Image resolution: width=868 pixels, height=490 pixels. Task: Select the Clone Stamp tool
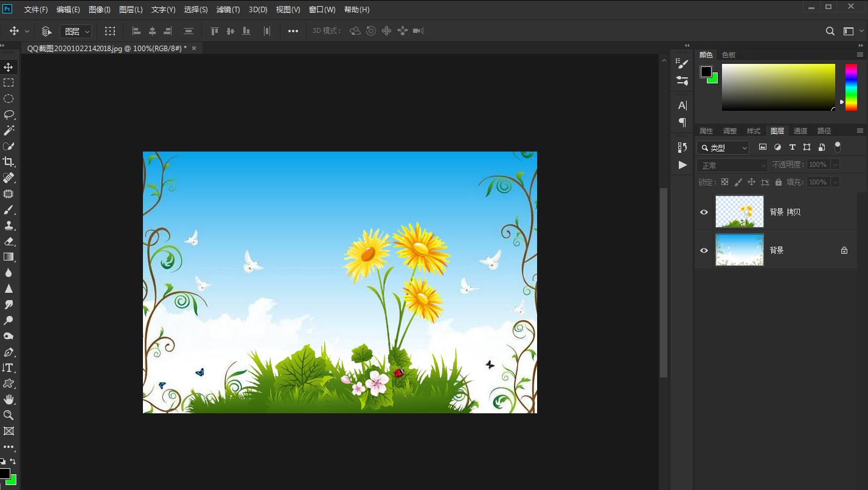[x=9, y=225]
